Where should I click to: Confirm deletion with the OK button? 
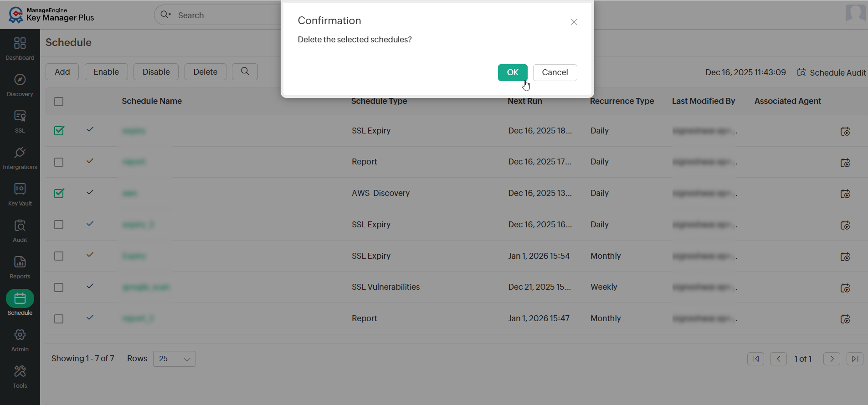coord(513,72)
